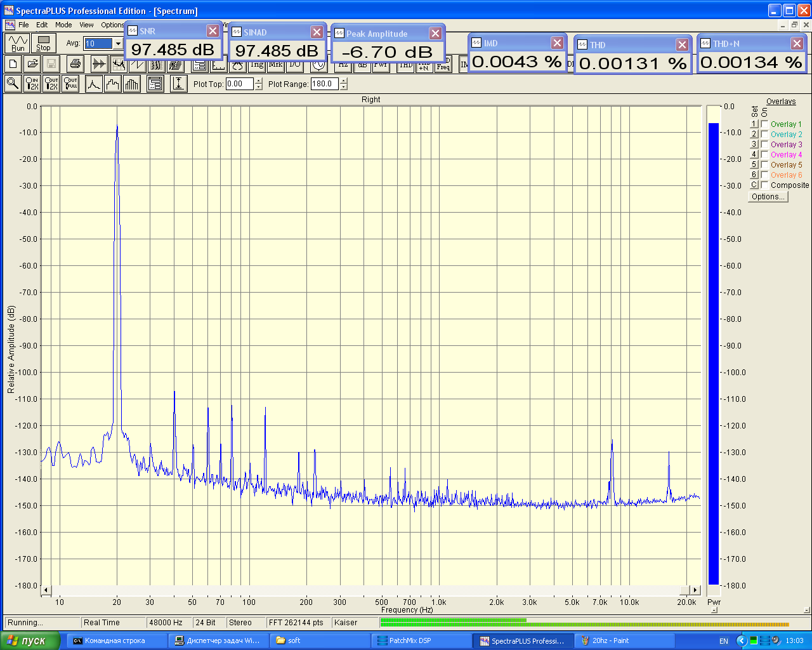Click the magnifier zoom tool icon
Viewport: 812px width, 650px height.
pos(13,84)
